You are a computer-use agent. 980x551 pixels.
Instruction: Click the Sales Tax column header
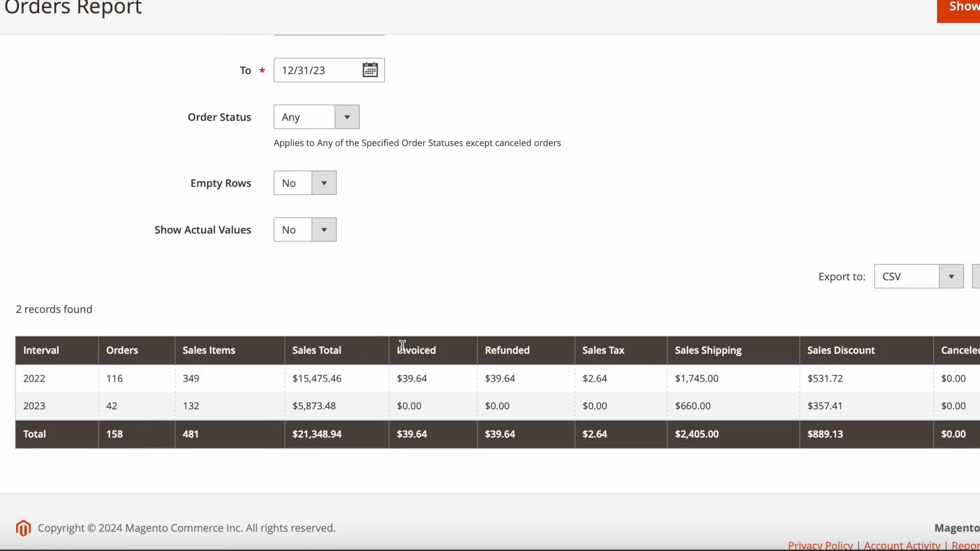tap(603, 350)
